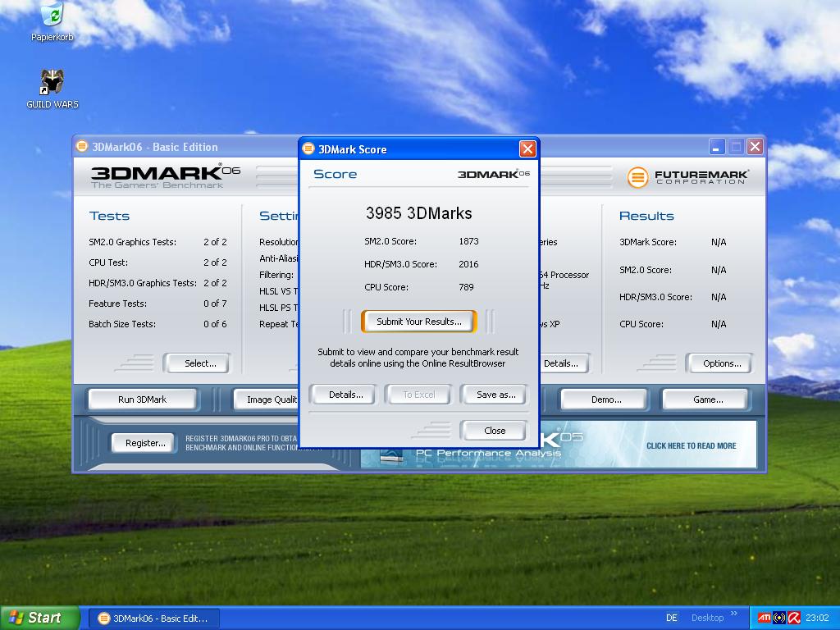The image size is (840, 630).
Task: Close the 3DMark06 main window
Action: pyautogui.click(x=755, y=146)
